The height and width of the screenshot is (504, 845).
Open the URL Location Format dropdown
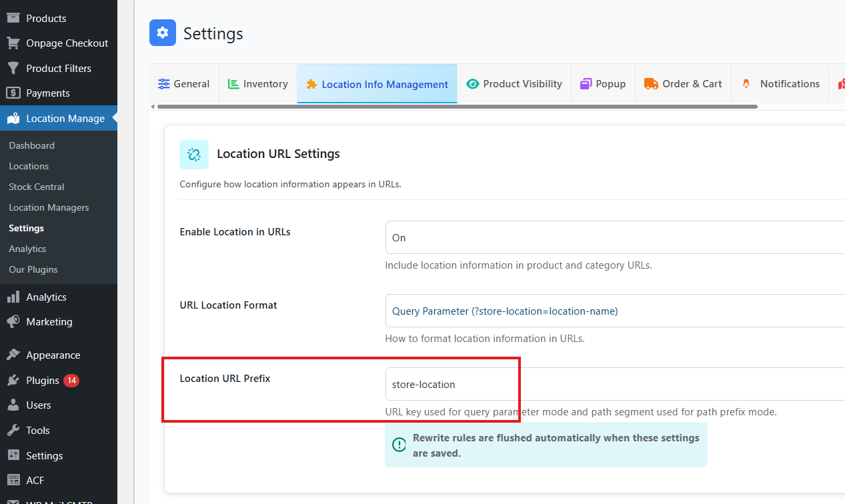[615, 311]
